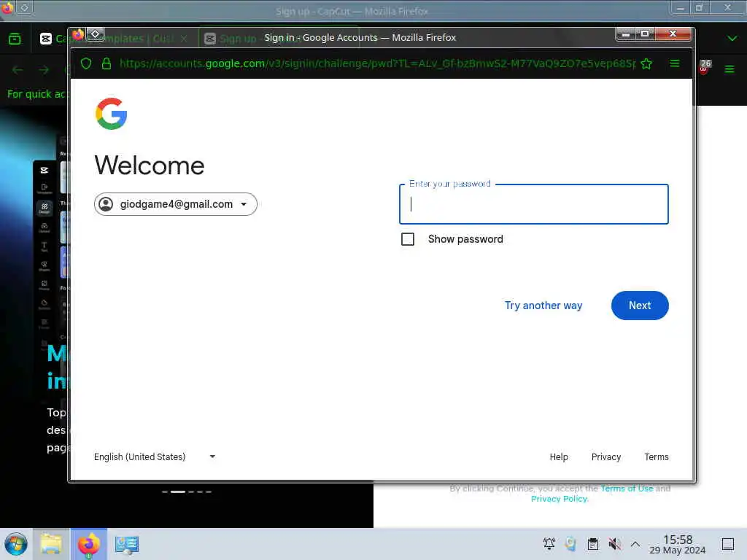This screenshot has width=747, height=560.
Task: Click the Google G logo
Action: 111,114
